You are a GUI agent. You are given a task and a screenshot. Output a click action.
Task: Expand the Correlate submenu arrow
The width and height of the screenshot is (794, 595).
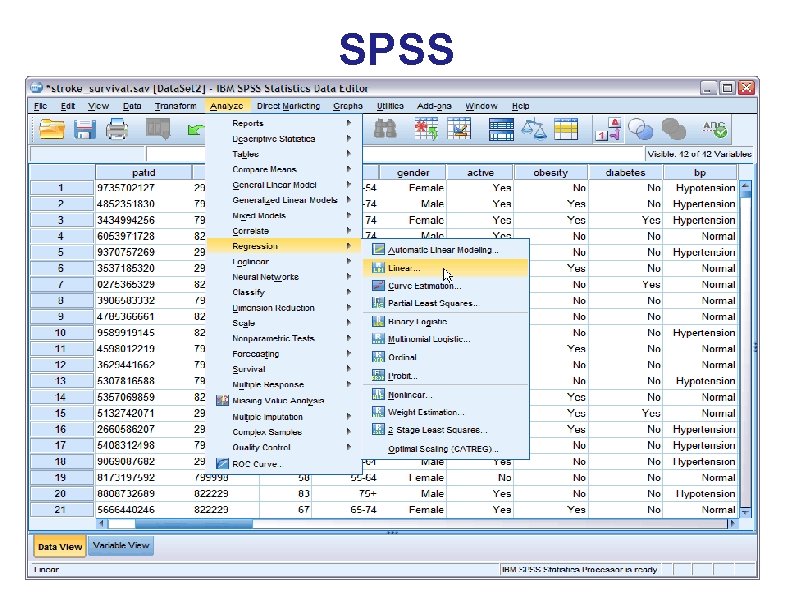pos(349,230)
